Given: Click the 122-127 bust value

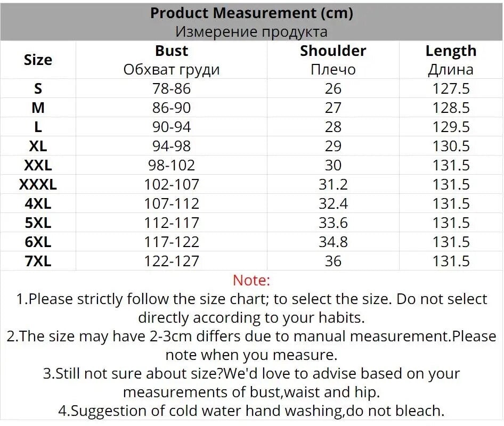Looking at the screenshot, I should click(x=172, y=261).
